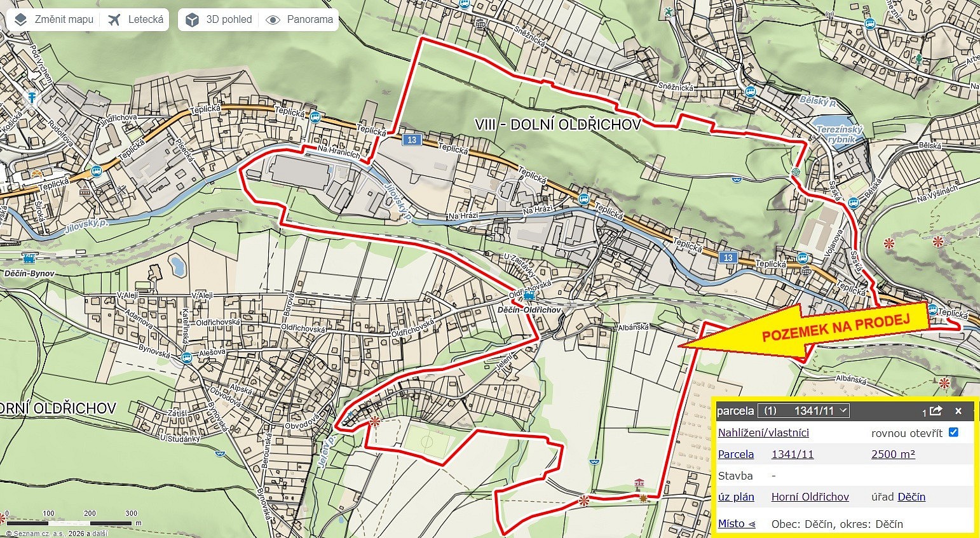Close the parcela info panel
This screenshot has width=980, height=538.
[x=958, y=411]
